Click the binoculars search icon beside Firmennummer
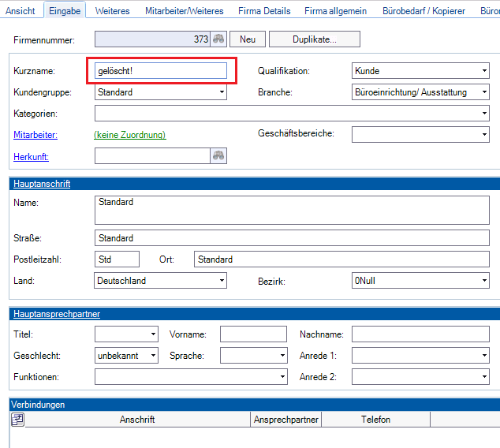Image resolution: width=500 pixels, height=448 pixels. tap(219, 39)
